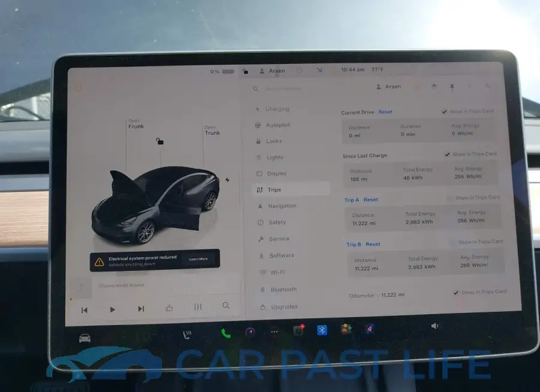Viewport: 540px width, 392px height.
Task: Reset the Current Drive trip
Action: pos(385,112)
